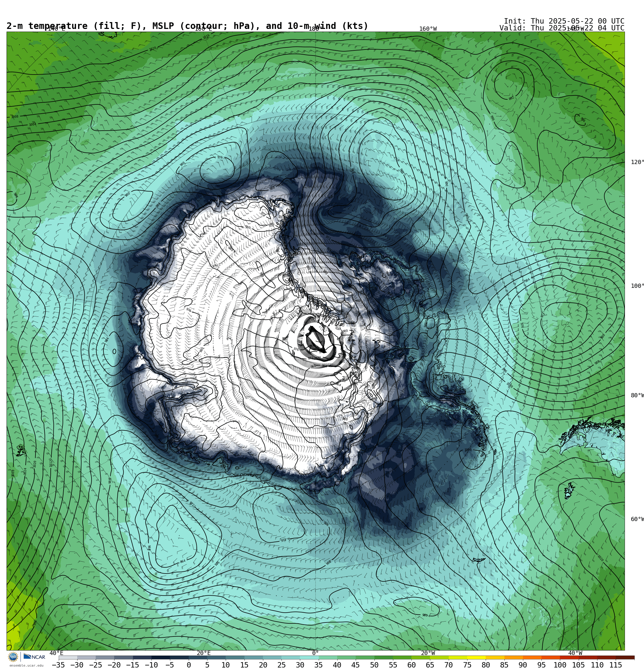This screenshot has width=644, height=669.
Task: Click the 95 colorbar tick label
Action: [542, 665]
